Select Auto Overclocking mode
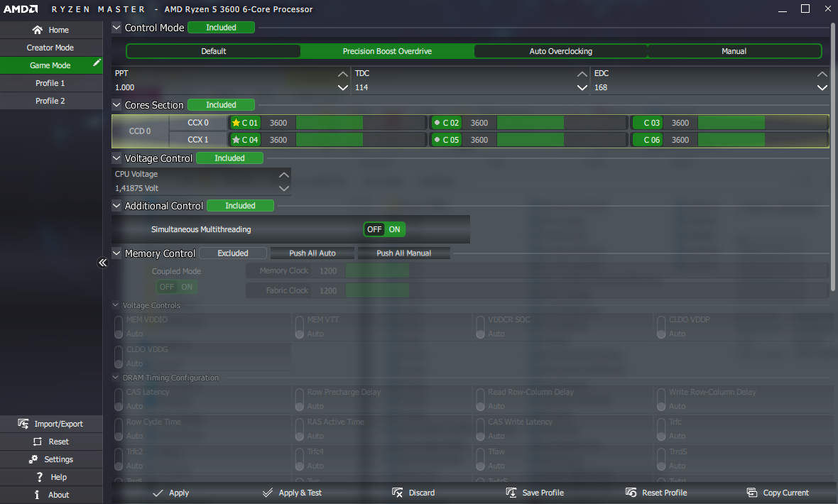 [x=560, y=51]
